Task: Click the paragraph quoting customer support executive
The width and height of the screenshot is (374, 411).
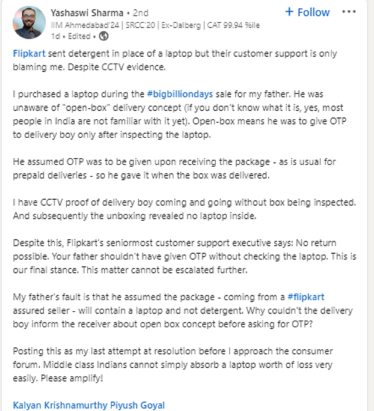Action: pyautogui.click(x=184, y=256)
